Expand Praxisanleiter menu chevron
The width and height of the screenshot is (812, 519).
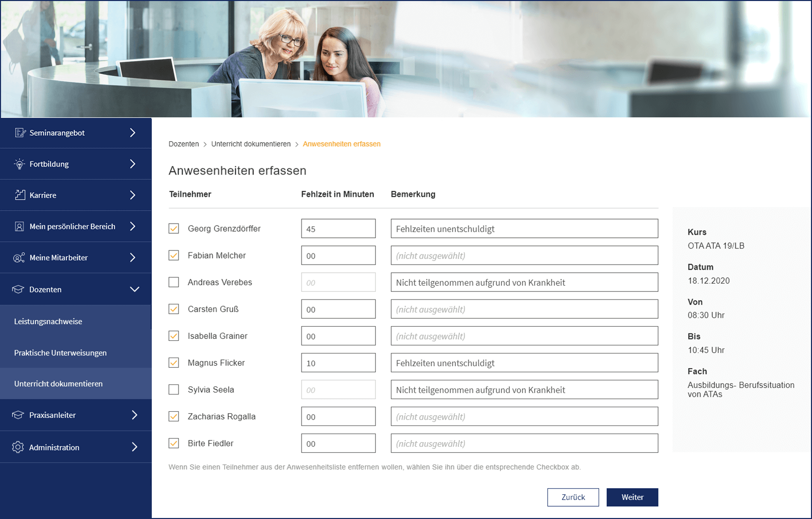(x=135, y=415)
